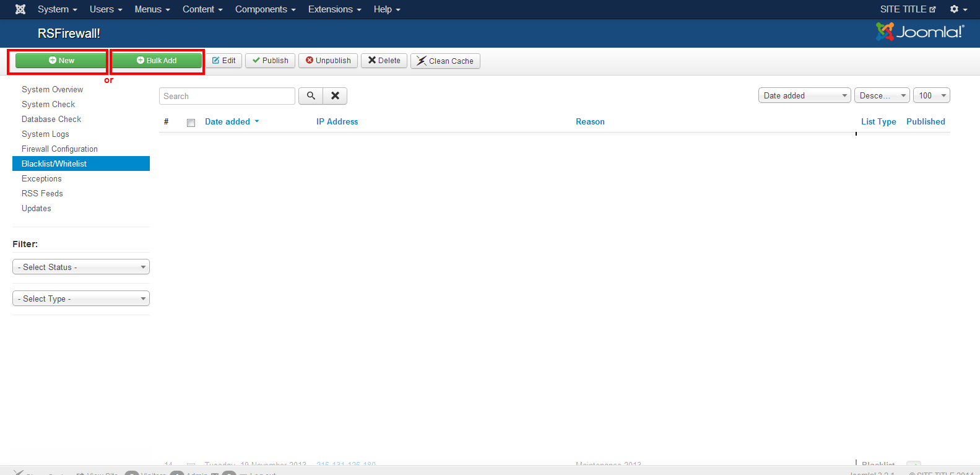Toggle the select-all checkbox in header
Image resolution: width=980 pixels, height=475 pixels.
191,123
